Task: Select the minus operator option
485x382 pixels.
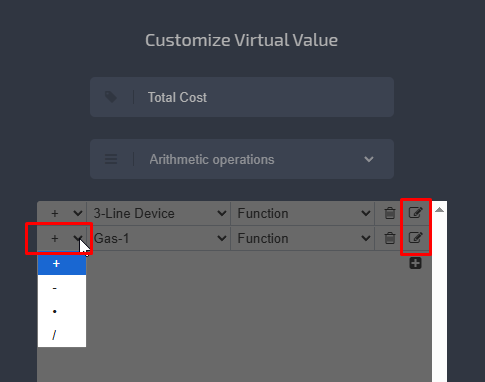Action: click(x=62, y=287)
